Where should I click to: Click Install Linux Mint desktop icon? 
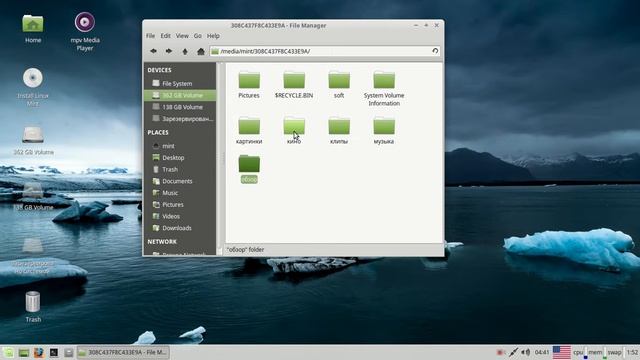click(x=33, y=87)
